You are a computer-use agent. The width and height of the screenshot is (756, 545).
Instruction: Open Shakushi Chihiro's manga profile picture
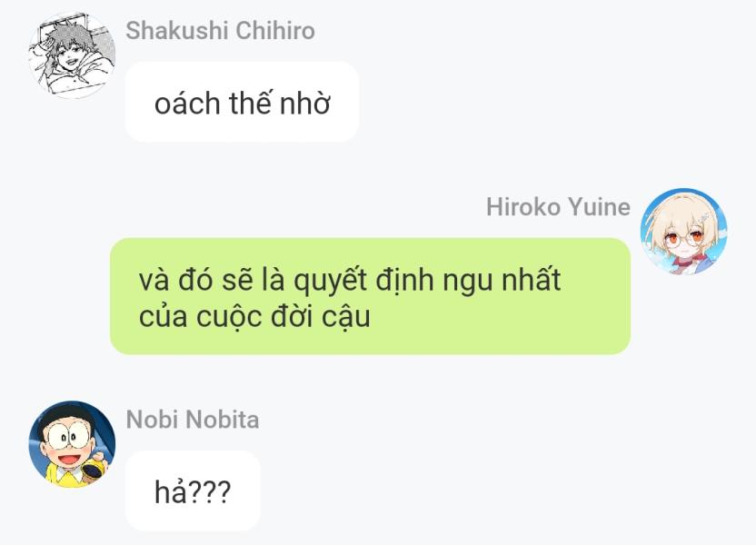[x=72, y=54]
